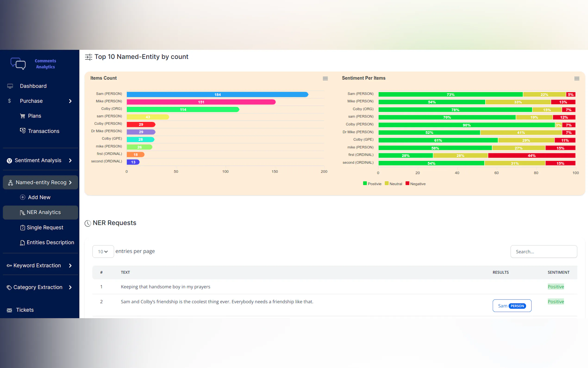Image resolution: width=588 pixels, height=368 pixels.
Task: Click the Sam PERSON result tag
Action: coord(512,306)
